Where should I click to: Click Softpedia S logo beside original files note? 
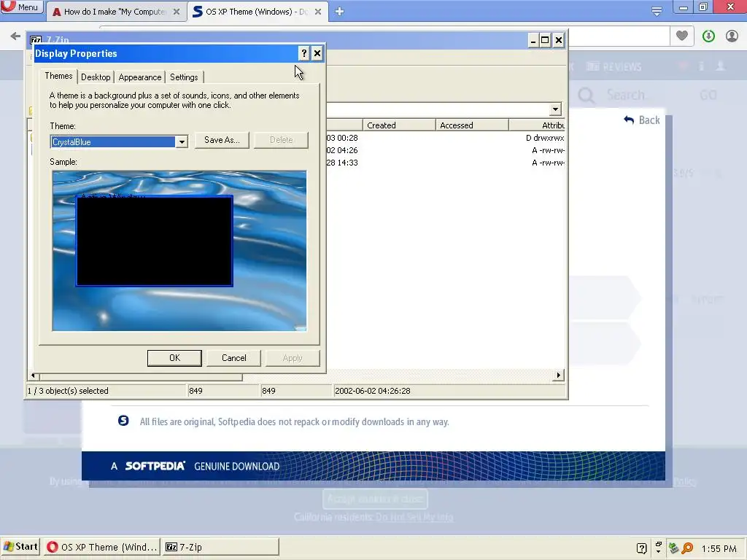coord(123,421)
